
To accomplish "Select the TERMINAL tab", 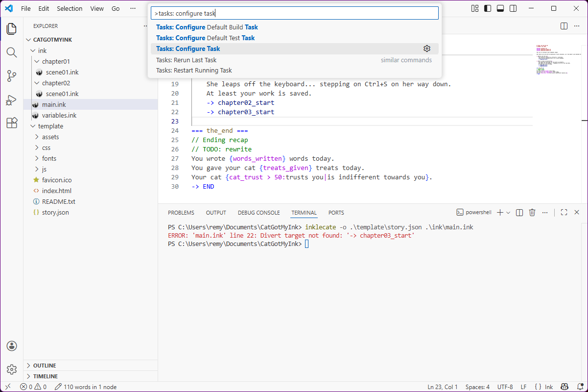I will (x=304, y=213).
